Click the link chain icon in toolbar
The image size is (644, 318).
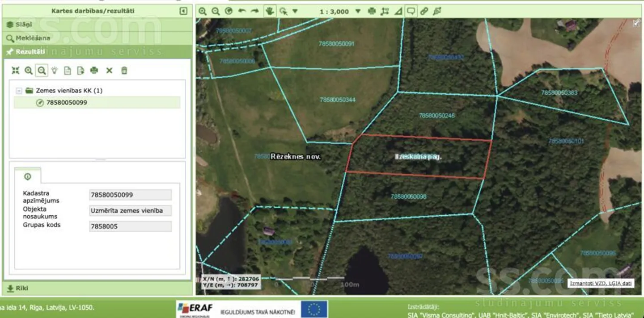point(424,12)
